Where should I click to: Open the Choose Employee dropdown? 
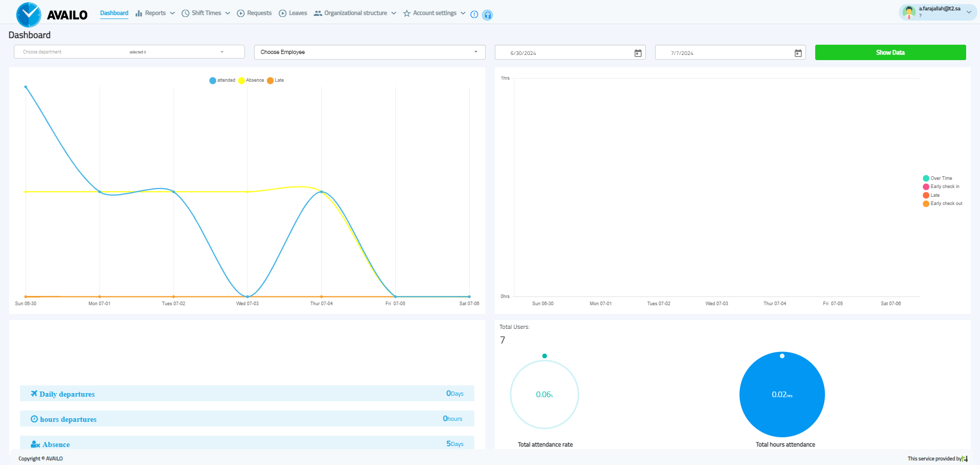tap(370, 52)
